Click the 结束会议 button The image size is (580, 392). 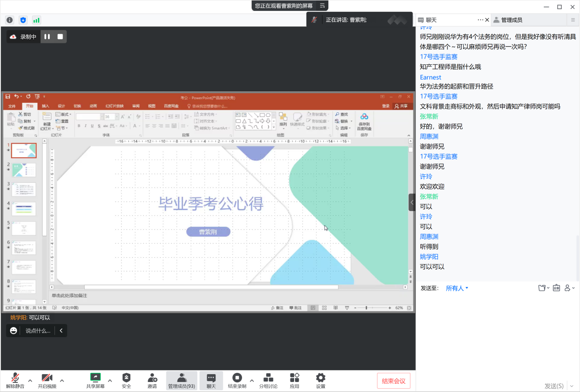393,381
